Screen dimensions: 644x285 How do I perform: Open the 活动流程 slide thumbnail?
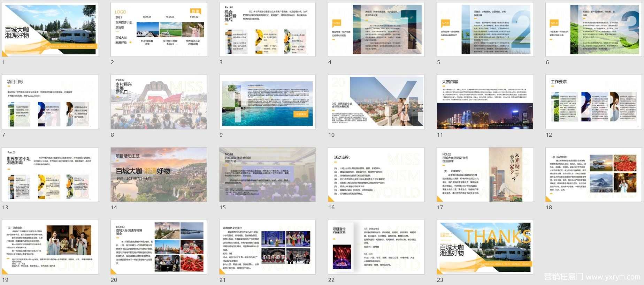tap(376, 174)
